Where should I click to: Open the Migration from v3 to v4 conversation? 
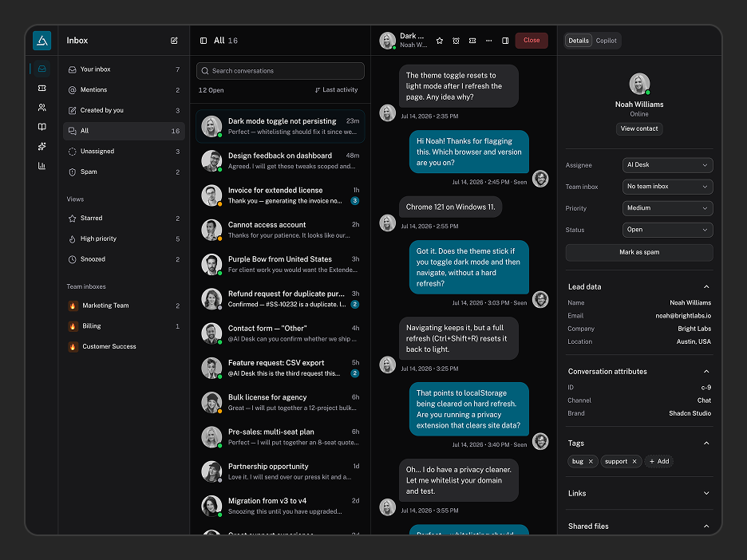point(280,507)
